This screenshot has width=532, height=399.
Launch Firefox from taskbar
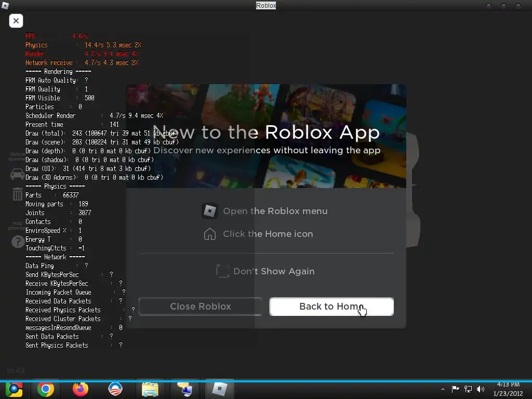point(81,390)
